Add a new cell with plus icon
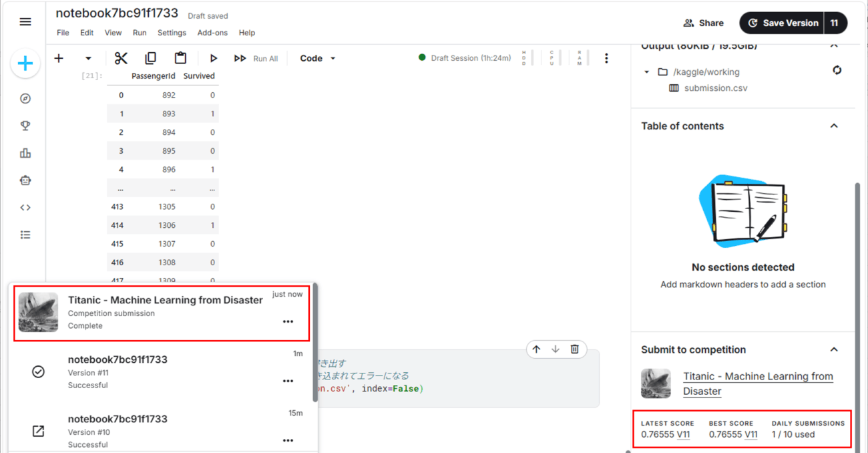The height and width of the screenshot is (453, 868). [59, 58]
